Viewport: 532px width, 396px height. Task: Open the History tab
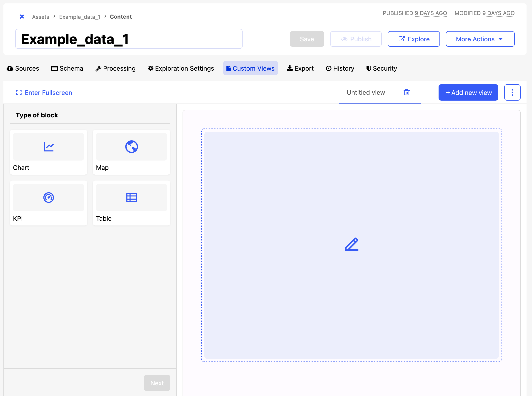click(x=340, y=68)
